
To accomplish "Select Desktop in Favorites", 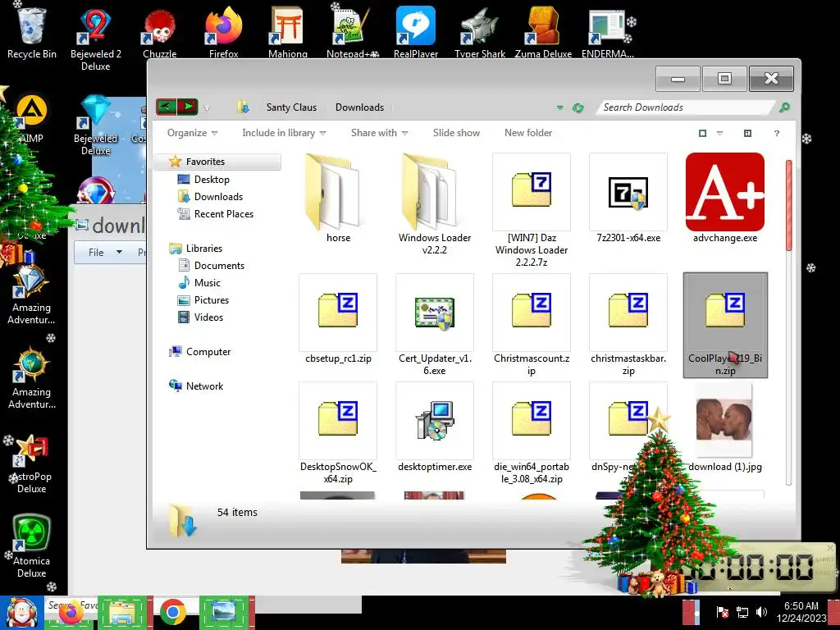I will (x=211, y=180).
